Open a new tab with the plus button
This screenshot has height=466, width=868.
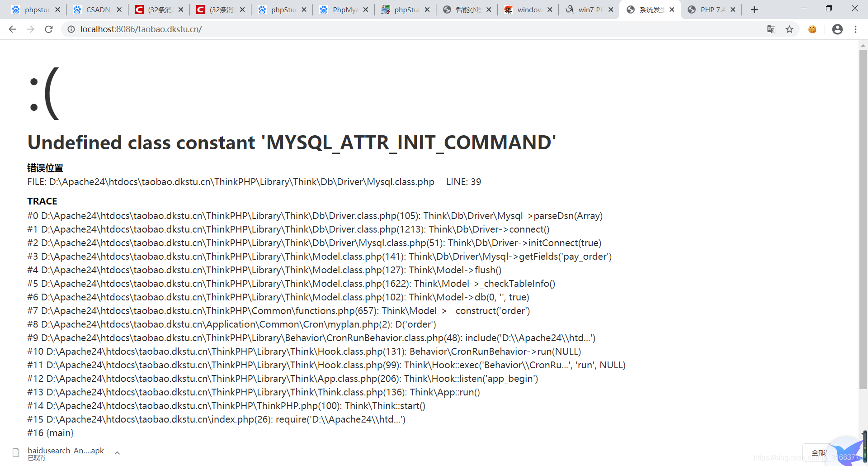click(x=754, y=9)
